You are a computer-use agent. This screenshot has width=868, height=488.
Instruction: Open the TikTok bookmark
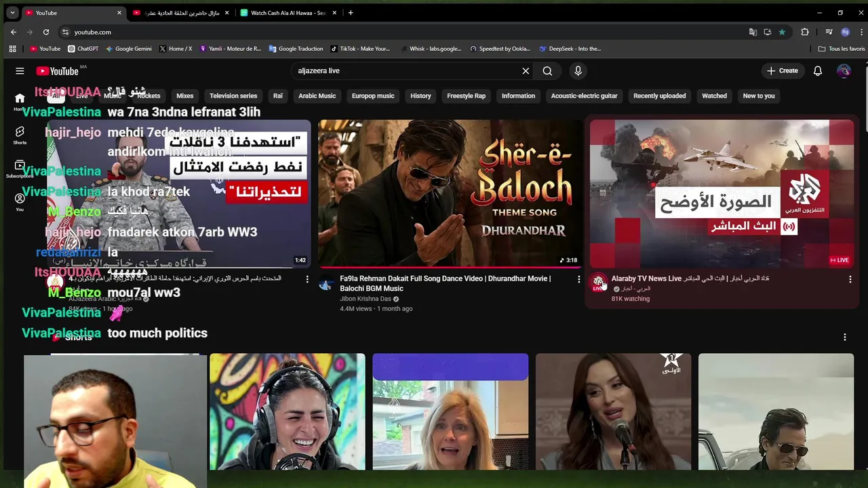pos(360,49)
